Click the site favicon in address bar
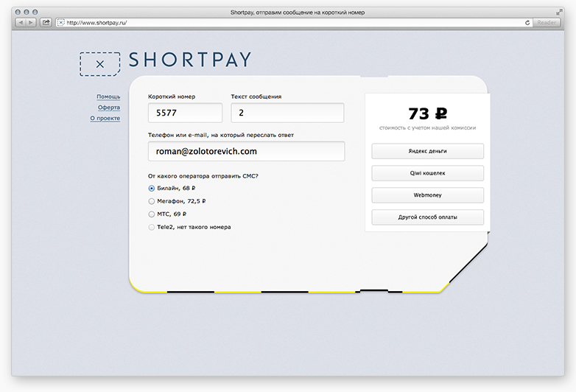Image resolution: width=576 pixels, height=392 pixels. (x=61, y=23)
